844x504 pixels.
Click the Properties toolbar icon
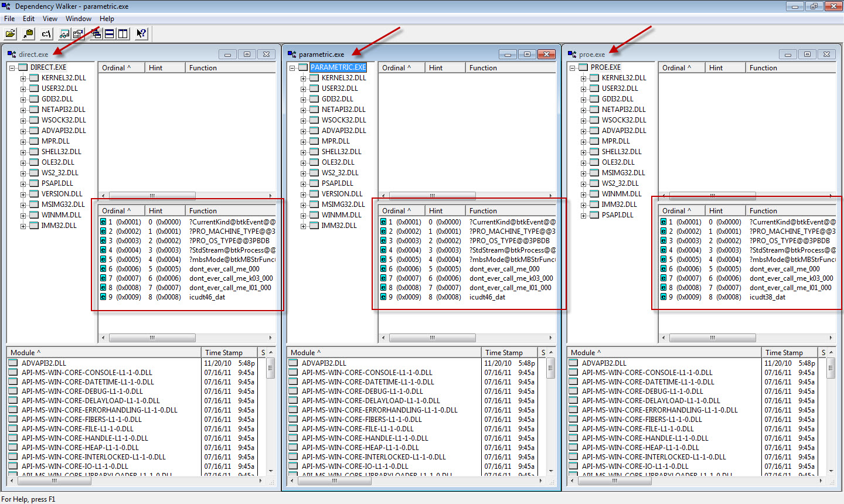tap(78, 34)
